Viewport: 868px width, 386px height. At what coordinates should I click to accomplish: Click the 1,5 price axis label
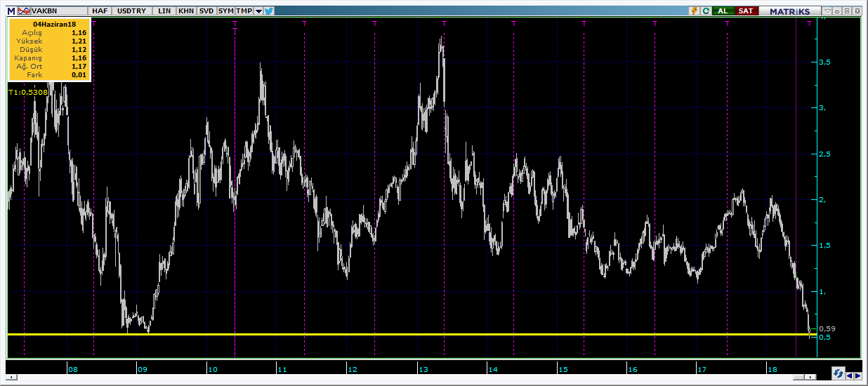coord(825,245)
